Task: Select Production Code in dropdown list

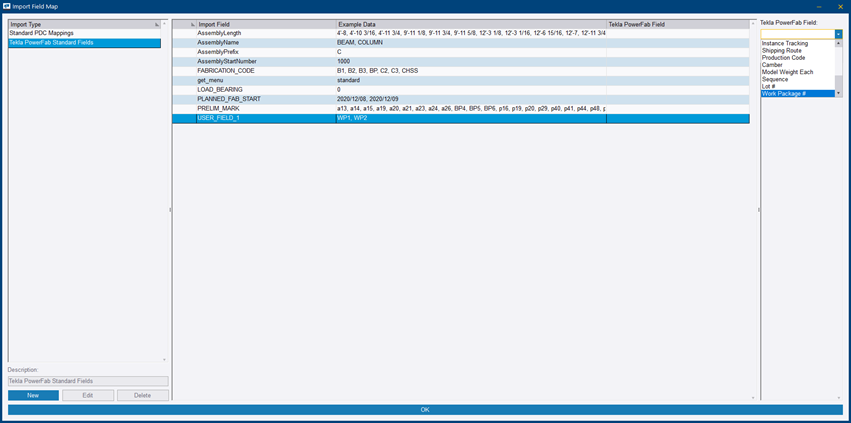Action: (x=798, y=58)
